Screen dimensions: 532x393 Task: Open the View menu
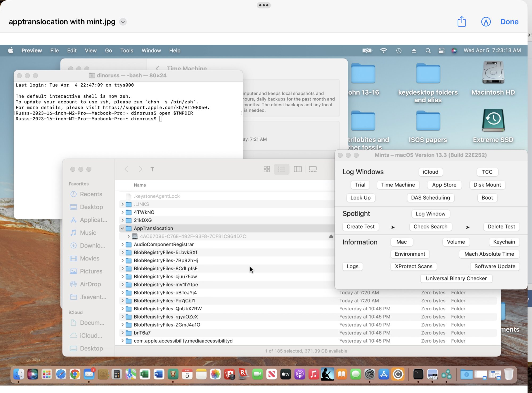coord(91,50)
